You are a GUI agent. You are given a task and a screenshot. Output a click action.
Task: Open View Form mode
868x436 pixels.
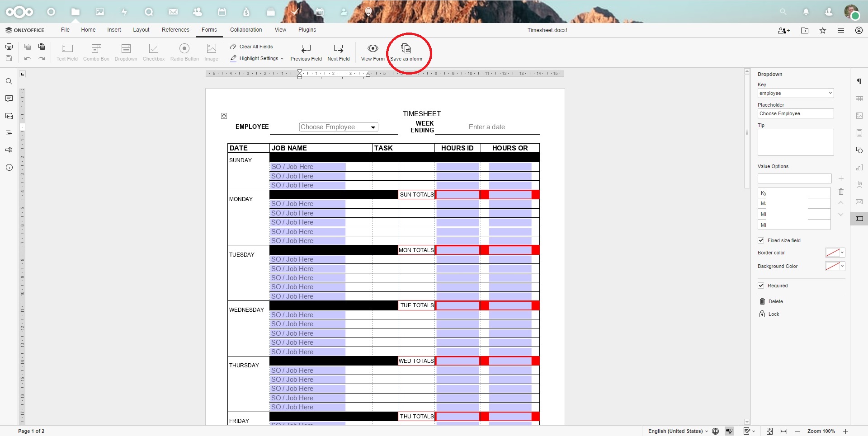click(x=373, y=52)
